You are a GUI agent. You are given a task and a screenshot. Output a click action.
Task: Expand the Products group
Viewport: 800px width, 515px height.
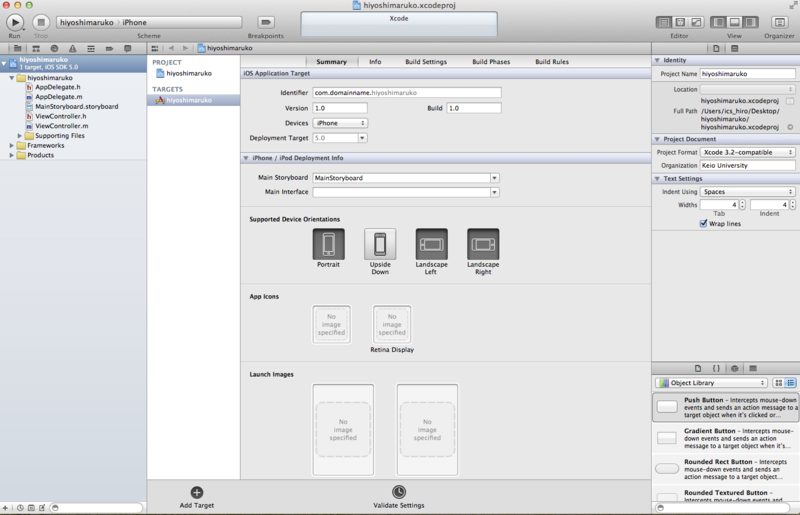[x=12, y=155]
